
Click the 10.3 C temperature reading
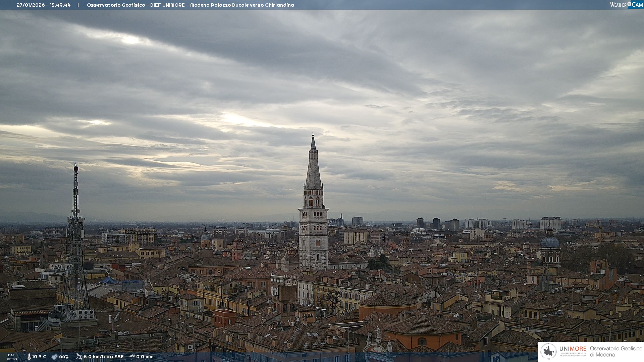(39, 357)
